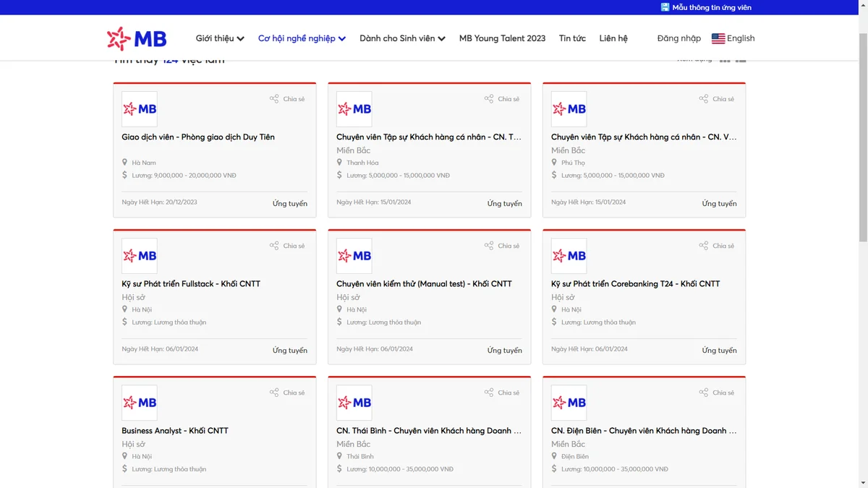Open the Business Analyst - Khối CNTT title
This screenshot has width=868, height=488.
coord(175,430)
